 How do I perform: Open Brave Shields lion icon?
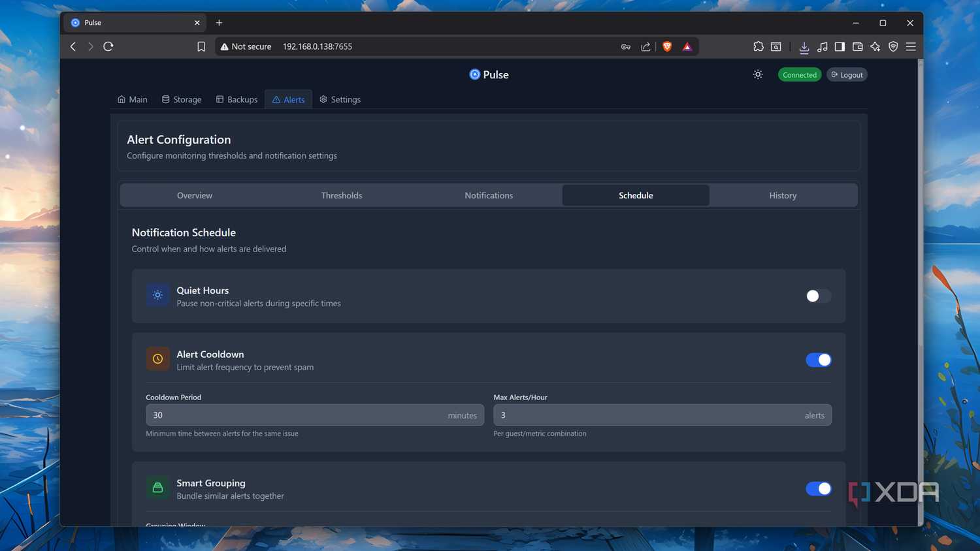tap(667, 46)
